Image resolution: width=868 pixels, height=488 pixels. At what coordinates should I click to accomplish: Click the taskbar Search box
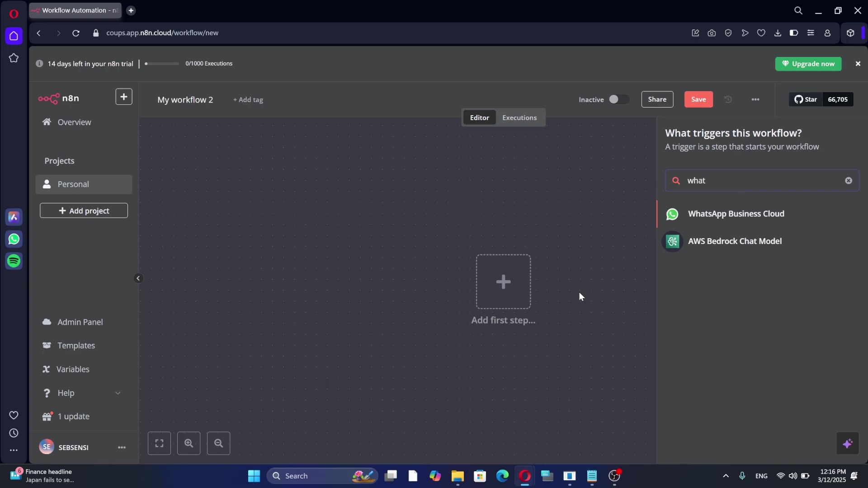point(322,476)
